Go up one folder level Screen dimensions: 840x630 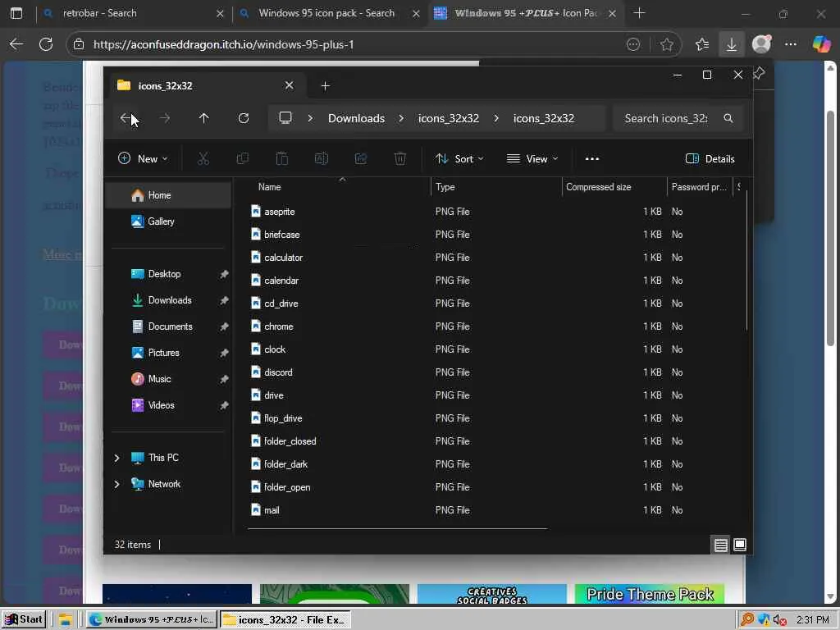pos(203,118)
